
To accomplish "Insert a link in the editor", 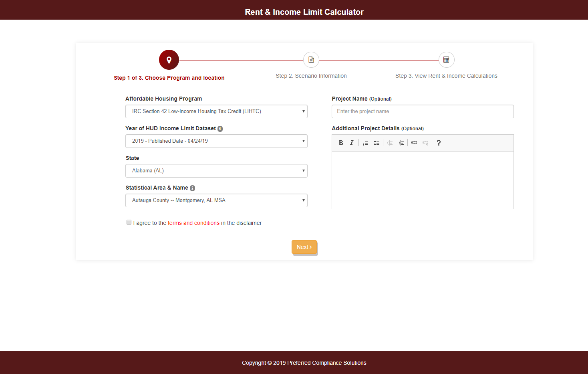I will point(414,143).
